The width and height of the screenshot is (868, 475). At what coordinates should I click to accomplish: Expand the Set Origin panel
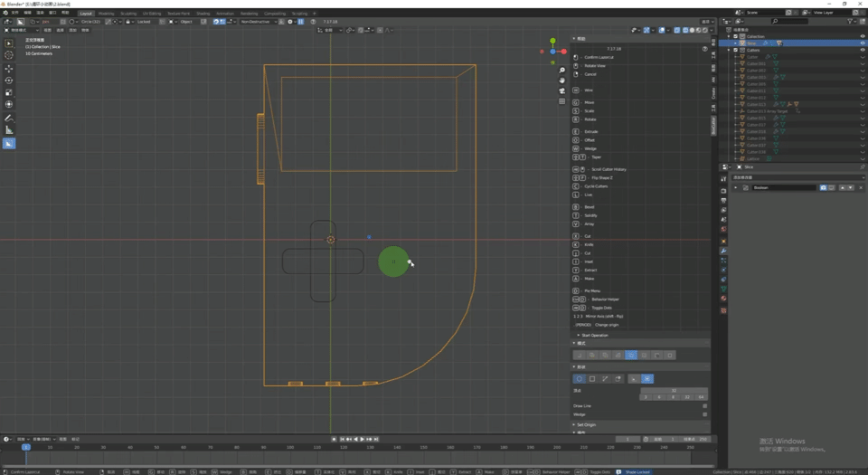[588, 424]
